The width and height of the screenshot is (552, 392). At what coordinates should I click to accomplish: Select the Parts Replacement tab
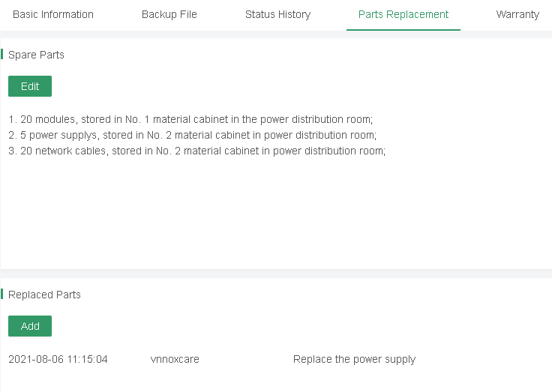coord(403,14)
